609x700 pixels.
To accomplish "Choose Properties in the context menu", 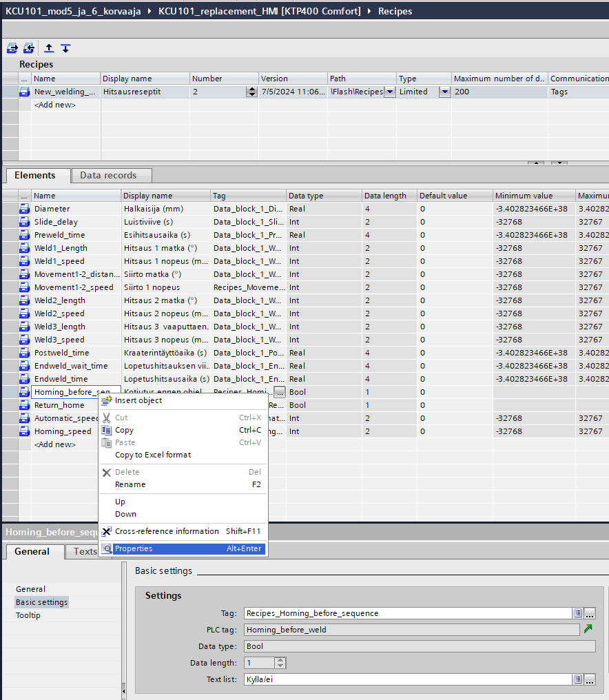I will (134, 549).
